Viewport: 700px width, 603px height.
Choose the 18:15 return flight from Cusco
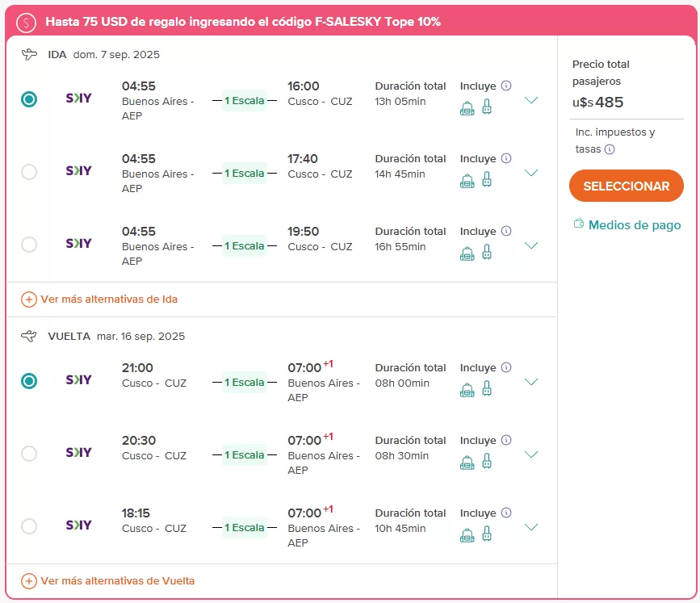[29, 526]
